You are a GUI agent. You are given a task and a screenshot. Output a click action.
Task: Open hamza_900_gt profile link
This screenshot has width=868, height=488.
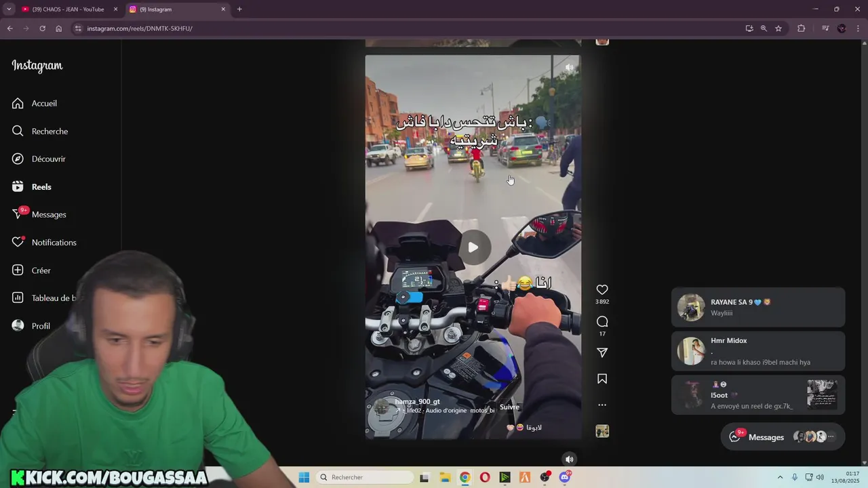tap(417, 401)
